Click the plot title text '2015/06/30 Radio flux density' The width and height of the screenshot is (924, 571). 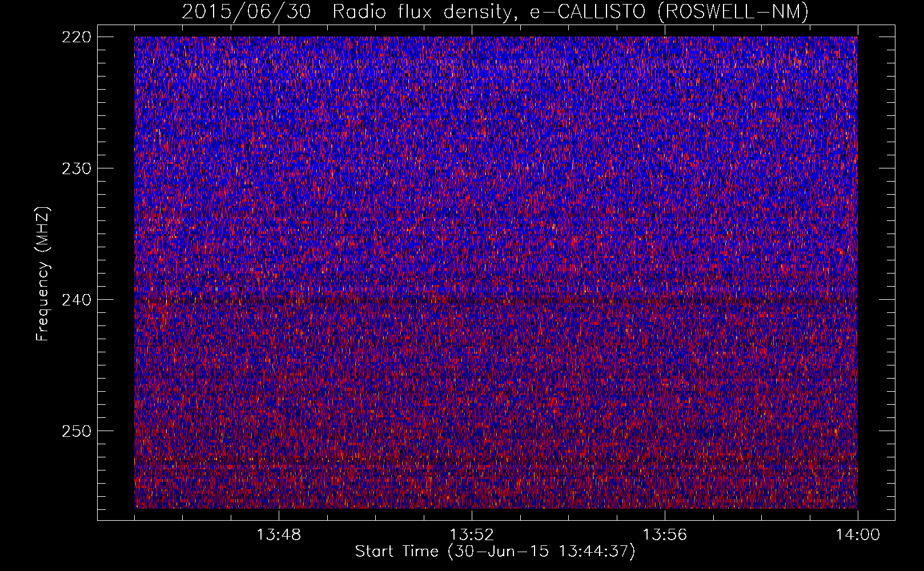[x=349, y=12]
